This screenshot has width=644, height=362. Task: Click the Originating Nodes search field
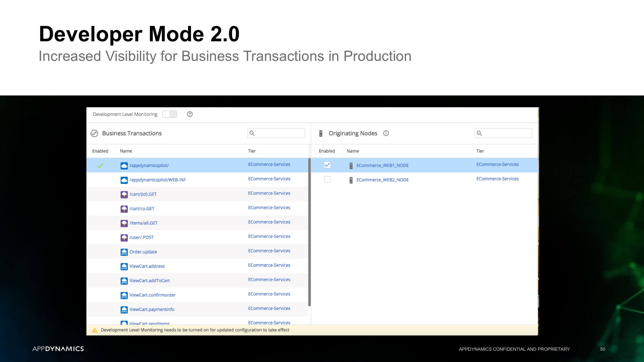[503, 133]
